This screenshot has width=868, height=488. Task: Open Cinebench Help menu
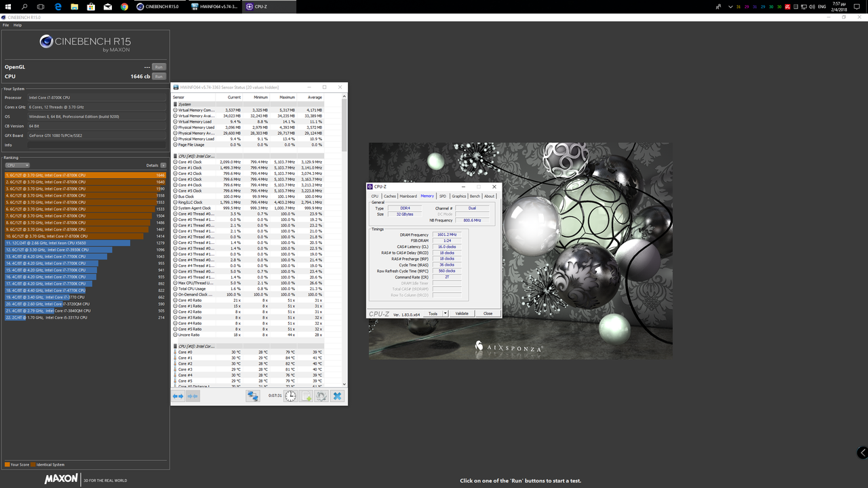click(18, 25)
